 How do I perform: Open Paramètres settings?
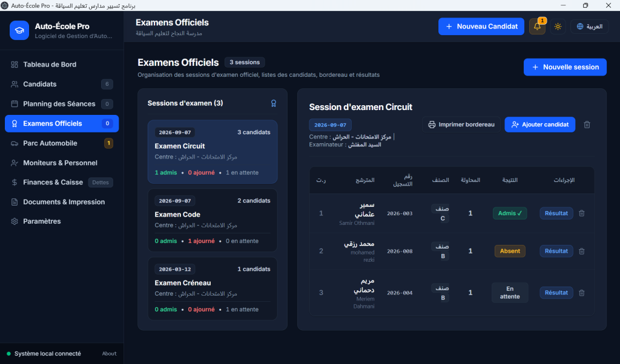coord(62,221)
